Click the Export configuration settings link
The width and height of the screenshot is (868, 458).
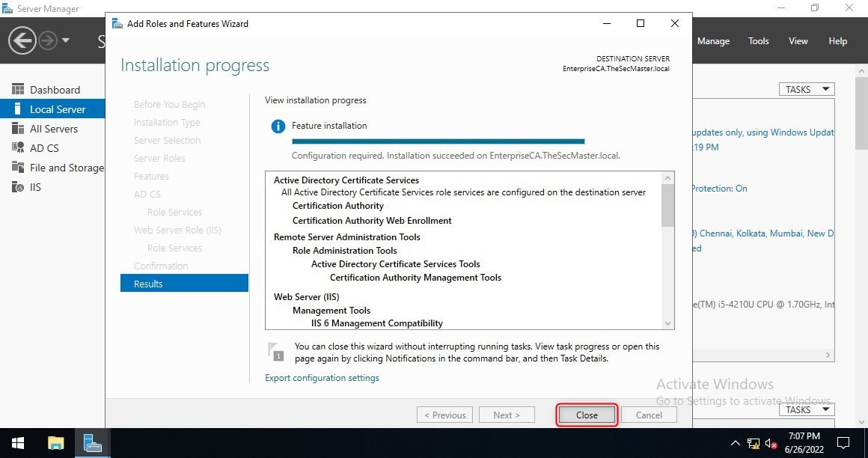323,378
